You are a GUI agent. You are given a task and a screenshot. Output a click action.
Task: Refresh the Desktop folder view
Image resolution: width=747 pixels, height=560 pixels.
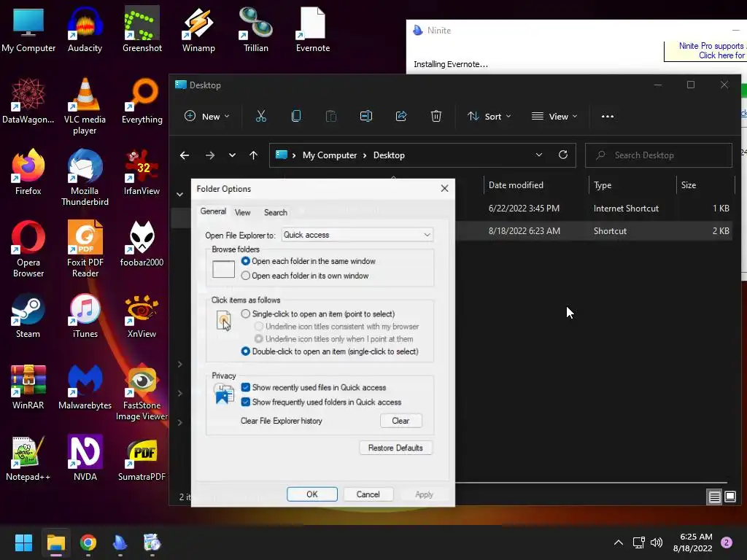563,155
